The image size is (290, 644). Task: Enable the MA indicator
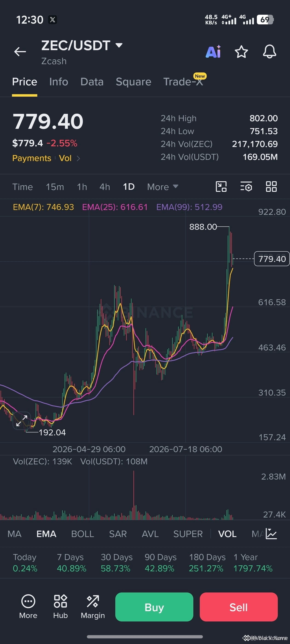[x=14, y=534]
